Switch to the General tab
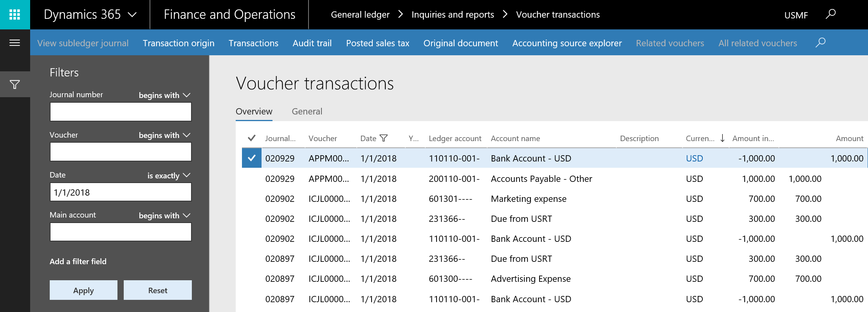Viewport: 868px width, 312px height. tap(307, 111)
